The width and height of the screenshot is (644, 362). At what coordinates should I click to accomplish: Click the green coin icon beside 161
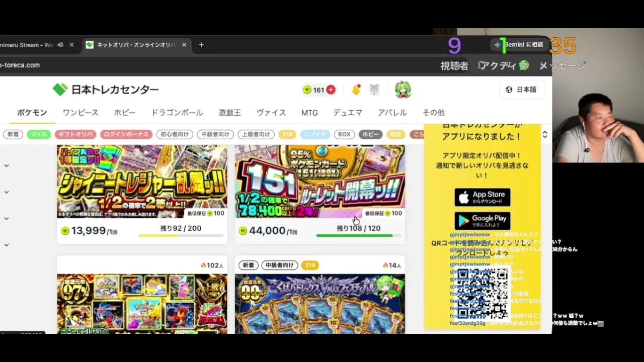coord(307,89)
